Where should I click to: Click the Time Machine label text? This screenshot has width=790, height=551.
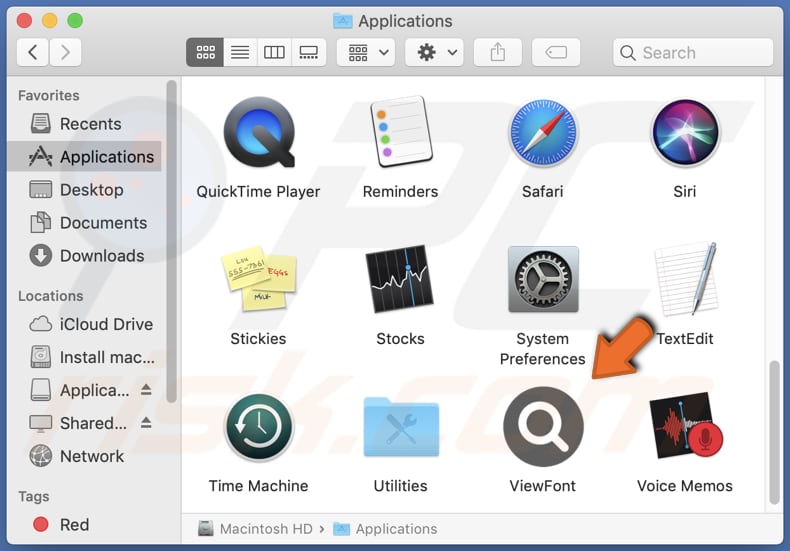click(258, 486)
